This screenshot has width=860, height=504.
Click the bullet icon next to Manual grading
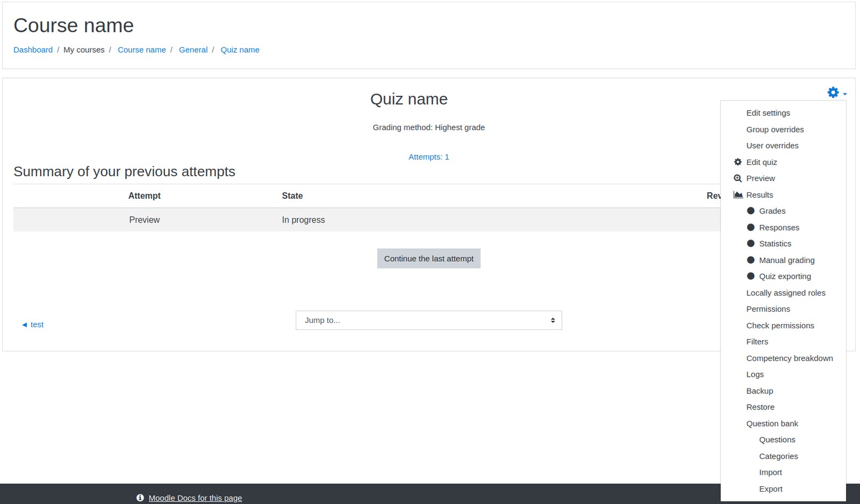[751, 260]
